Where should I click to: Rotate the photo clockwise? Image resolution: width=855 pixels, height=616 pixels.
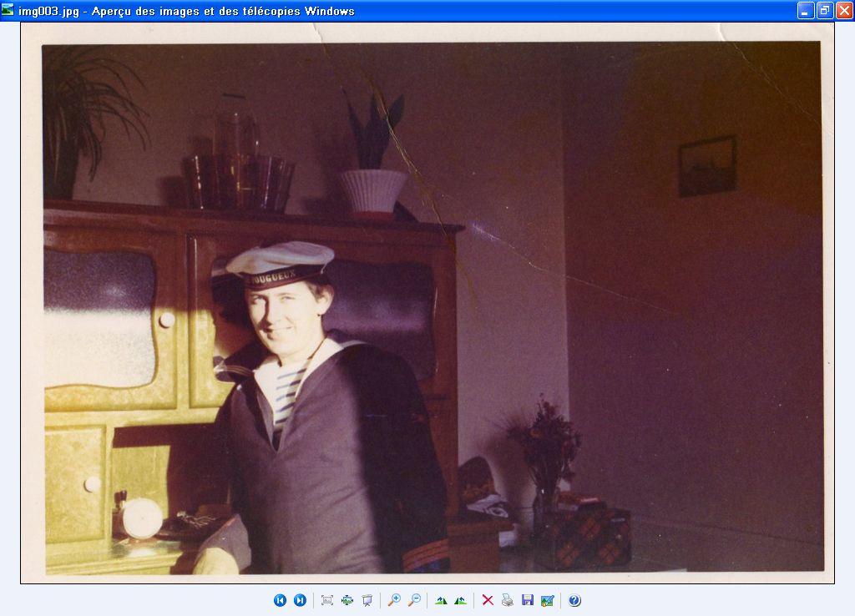coord(441,600)
